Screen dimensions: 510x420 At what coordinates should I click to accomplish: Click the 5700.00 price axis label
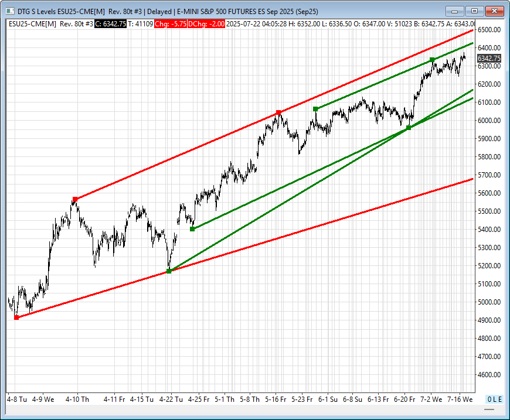489,175
